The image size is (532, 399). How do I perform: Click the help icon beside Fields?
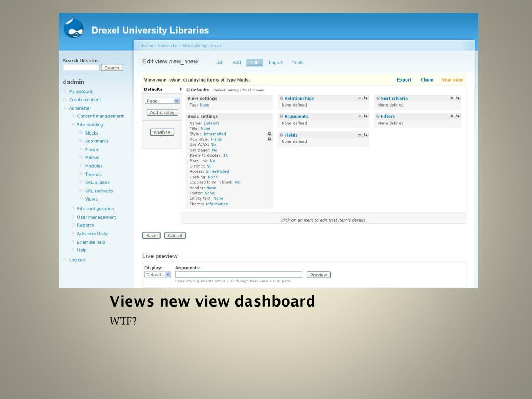(x=281, y=135)
